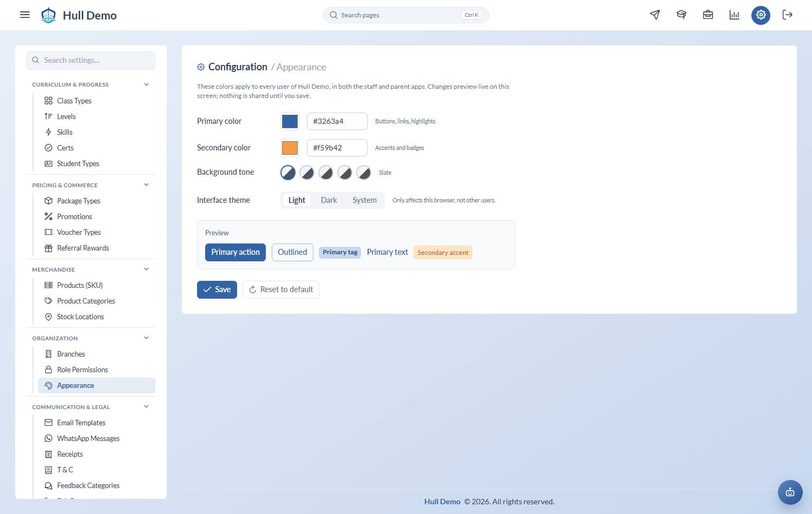Go to Skills settings
Screen dimensions: 812x514
96,132
